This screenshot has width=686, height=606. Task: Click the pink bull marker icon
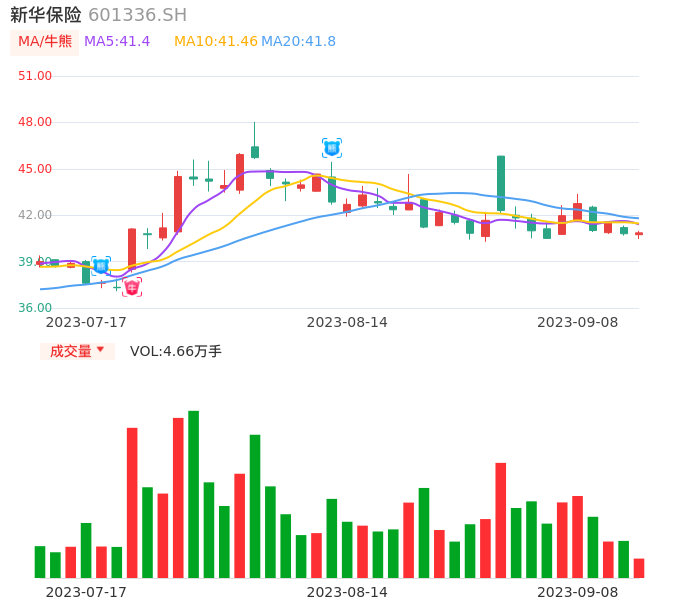tap(132, 287)
